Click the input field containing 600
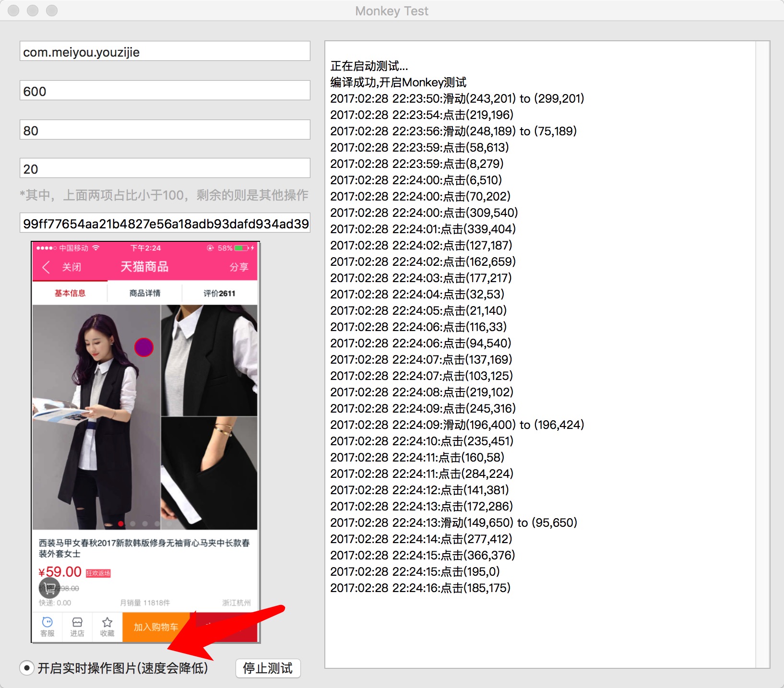Screen dimensions: 784x688 [165, 91]
